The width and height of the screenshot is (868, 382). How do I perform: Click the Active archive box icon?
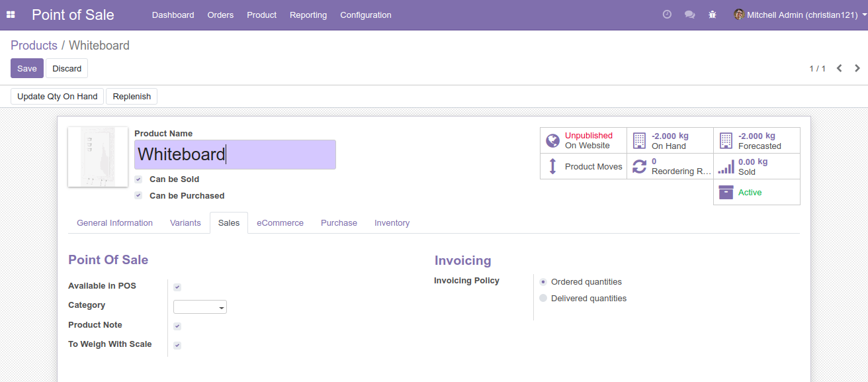coord(726,192)
